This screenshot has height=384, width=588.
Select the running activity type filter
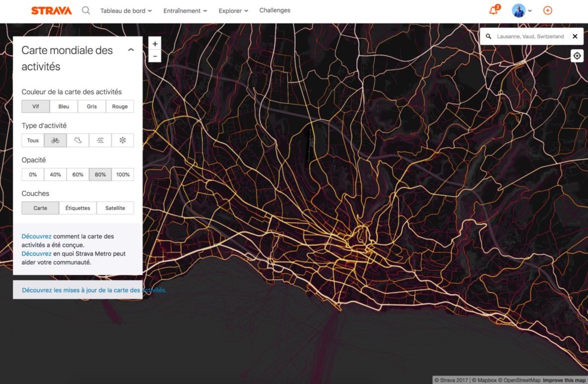click(77, 140)
